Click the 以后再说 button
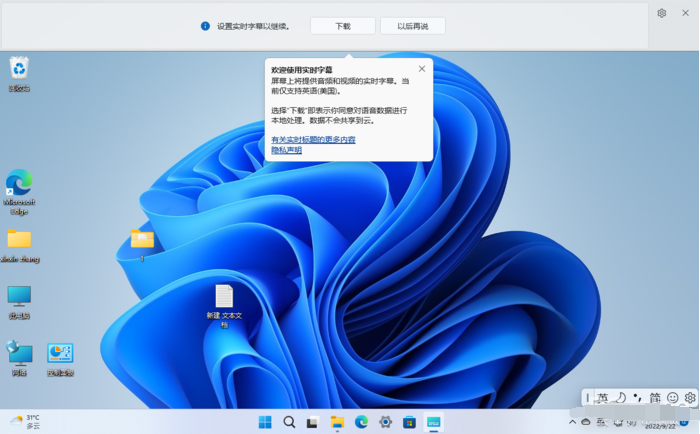The width and height of the screenshot is (700, 434). tap(412, 26)
